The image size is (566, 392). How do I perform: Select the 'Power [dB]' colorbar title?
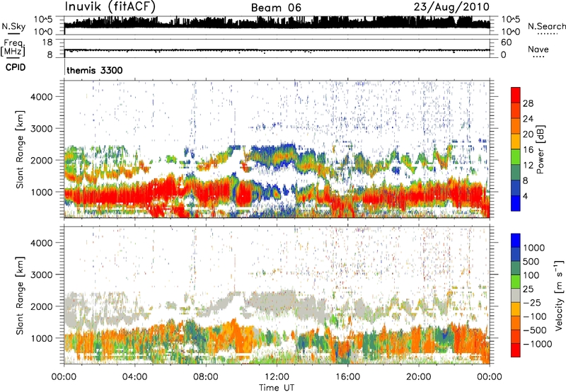click(x=540, y=149)
